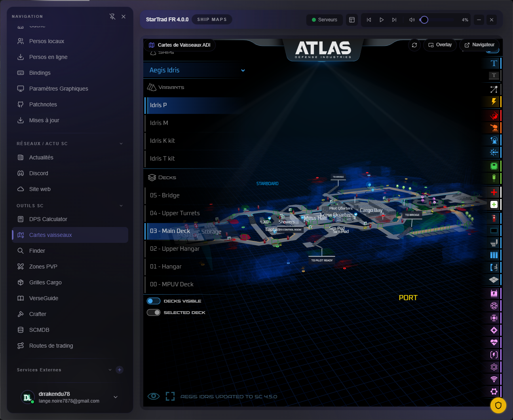This screenshot has width=513, height=420.
Task: Toggle the yellow lightning bolt layer icon
Action: (x=494, y=102)
